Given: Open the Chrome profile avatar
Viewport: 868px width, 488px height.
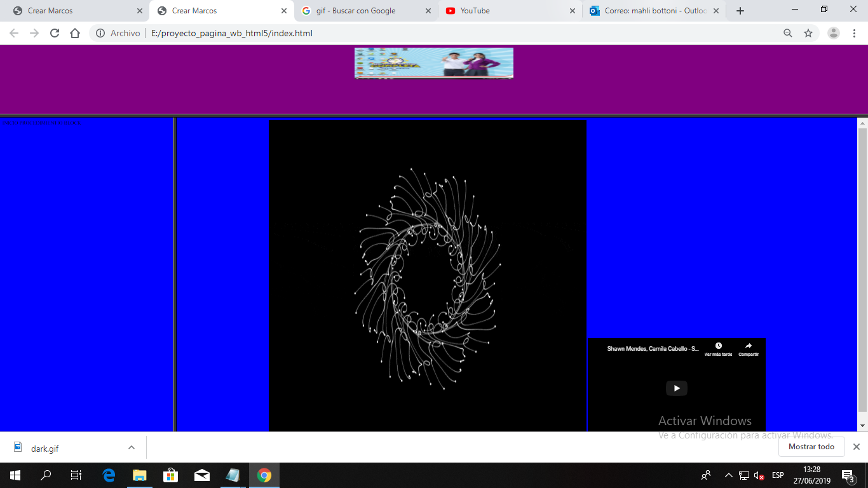Looking at the screenshot, I should 834,33.
